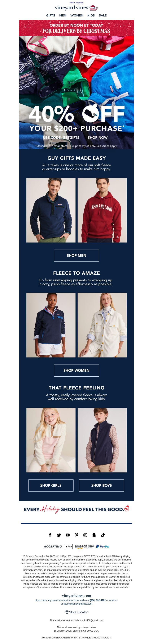Click the UNSUBSCRIBE footer link
This screenshot has height=644, width=153.
[x=50, y=637]
